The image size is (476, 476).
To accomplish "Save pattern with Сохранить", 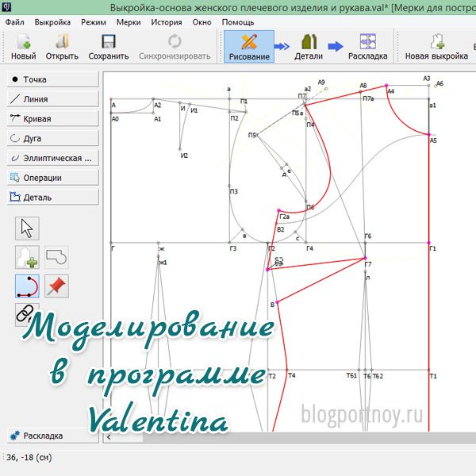I will (x=109, y=47).
